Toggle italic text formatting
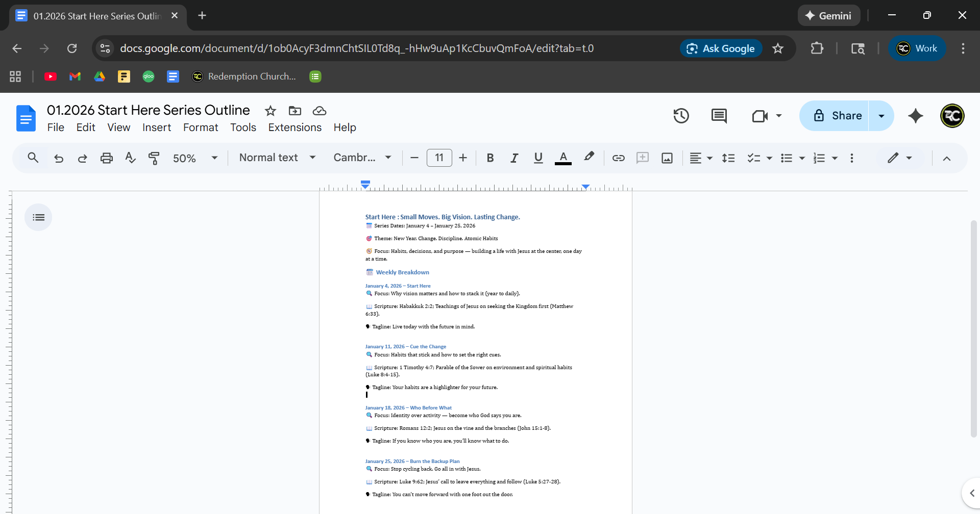 click(514, 158)
